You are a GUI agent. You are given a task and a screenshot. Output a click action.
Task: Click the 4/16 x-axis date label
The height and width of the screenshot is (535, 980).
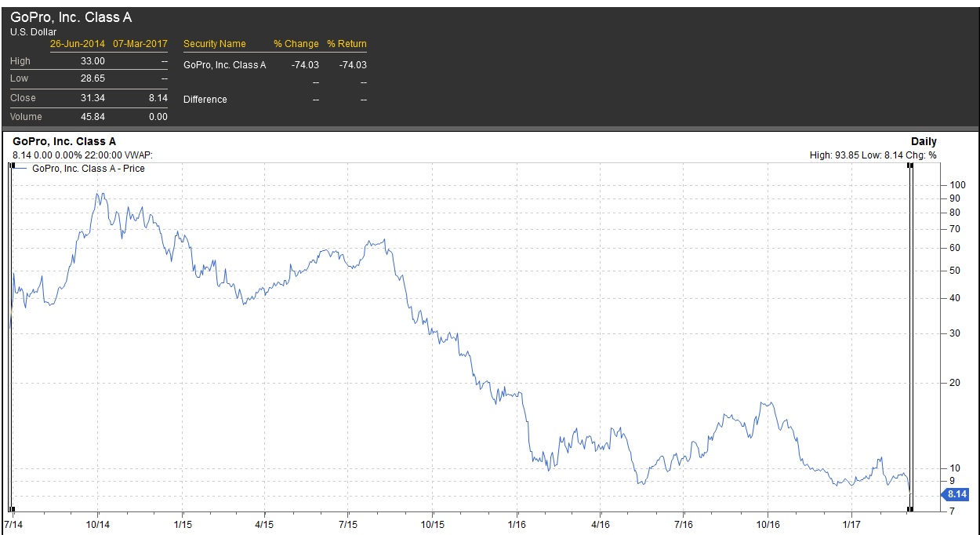click(600, 523)
